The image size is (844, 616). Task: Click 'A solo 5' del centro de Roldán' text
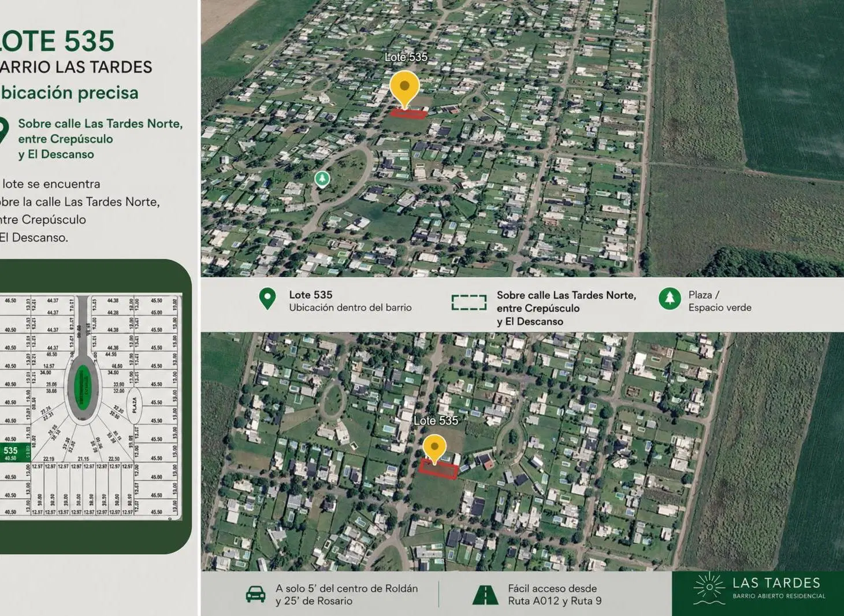pos(347,588)
